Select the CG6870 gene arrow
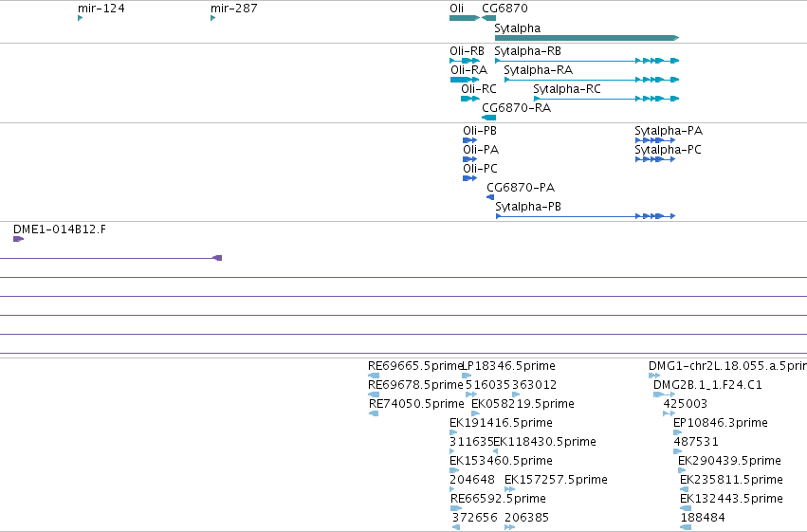The height and width of the screenshot is (532, 807). [x=488, y=18]
